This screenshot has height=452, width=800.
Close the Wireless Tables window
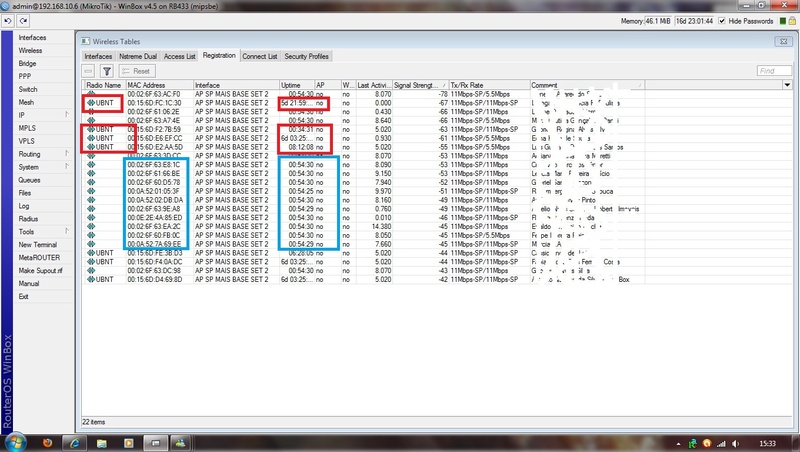(x=784, y=41)
